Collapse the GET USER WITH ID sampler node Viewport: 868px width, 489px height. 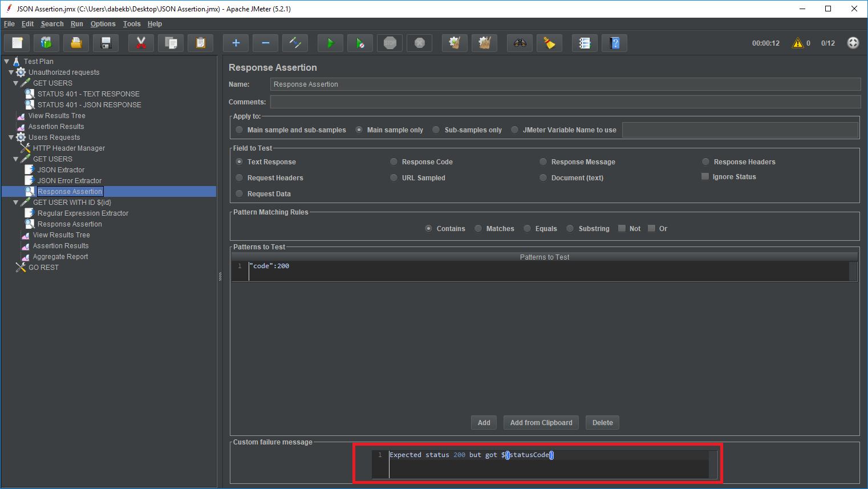pos(15,203)
